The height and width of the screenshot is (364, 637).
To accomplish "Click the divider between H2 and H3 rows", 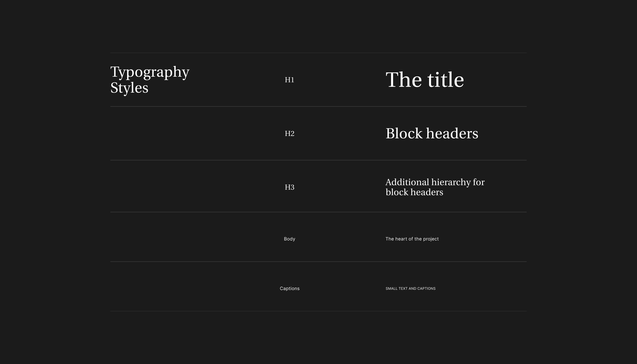I will tap(318, 160).
